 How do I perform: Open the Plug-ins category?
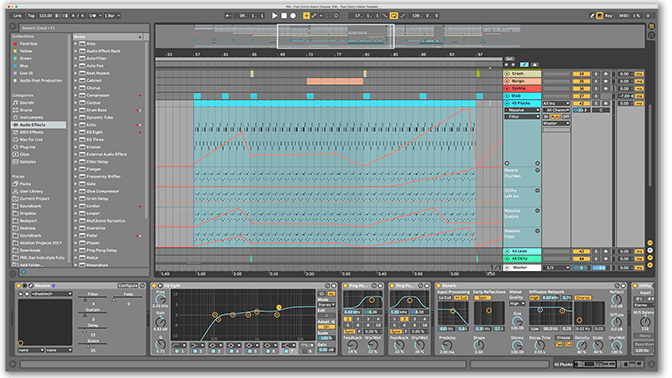click(27, 147)
